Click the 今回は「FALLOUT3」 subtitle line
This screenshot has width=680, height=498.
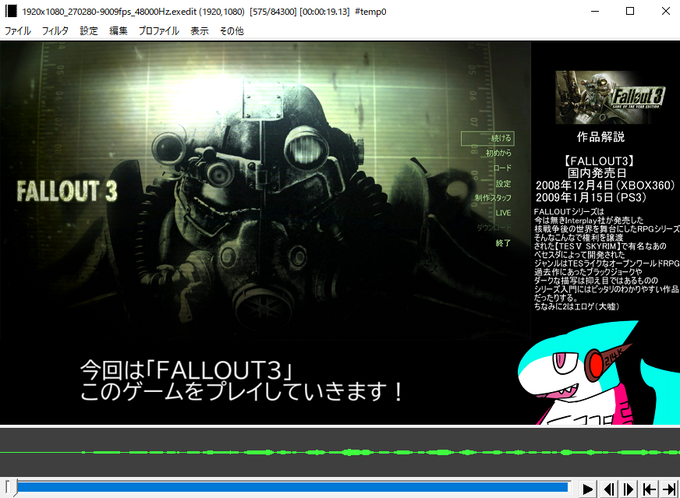click(x=186, y=370)
